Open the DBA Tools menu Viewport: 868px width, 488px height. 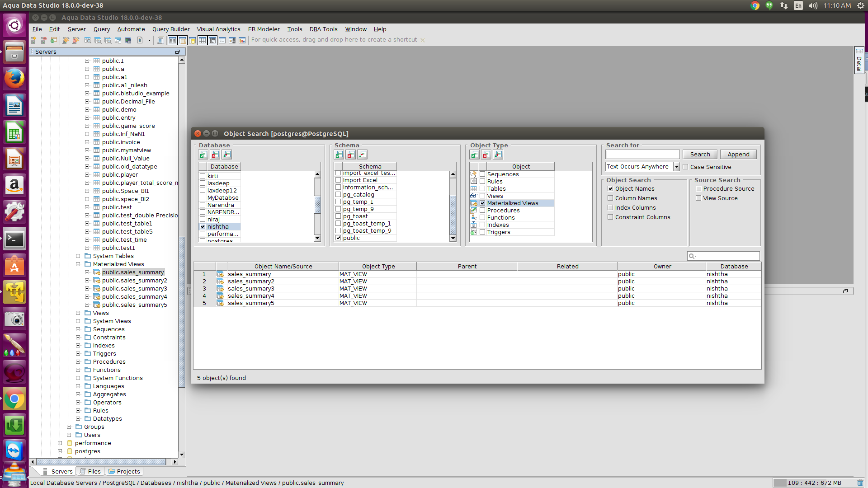pyautogui.click(x=323, y=29)
